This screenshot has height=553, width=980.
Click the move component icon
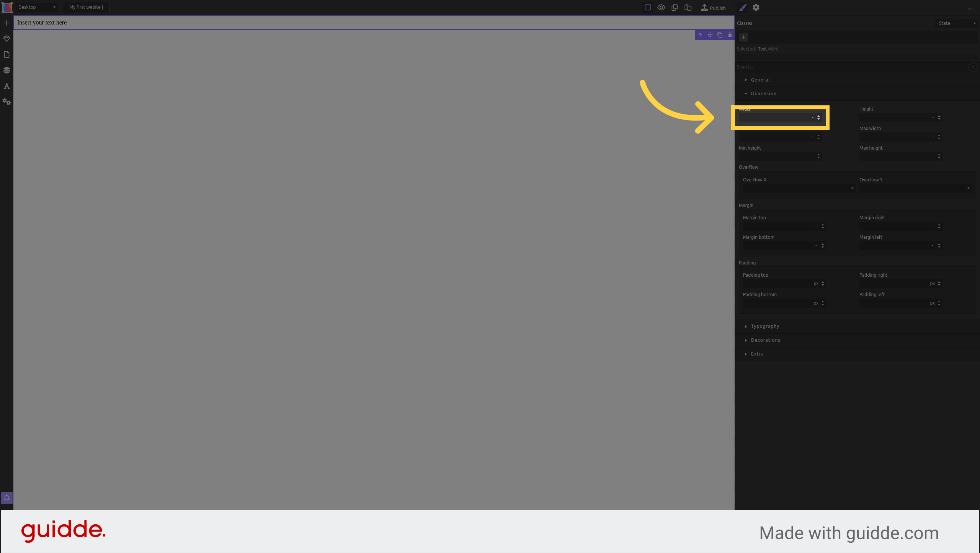coord(710,35)
